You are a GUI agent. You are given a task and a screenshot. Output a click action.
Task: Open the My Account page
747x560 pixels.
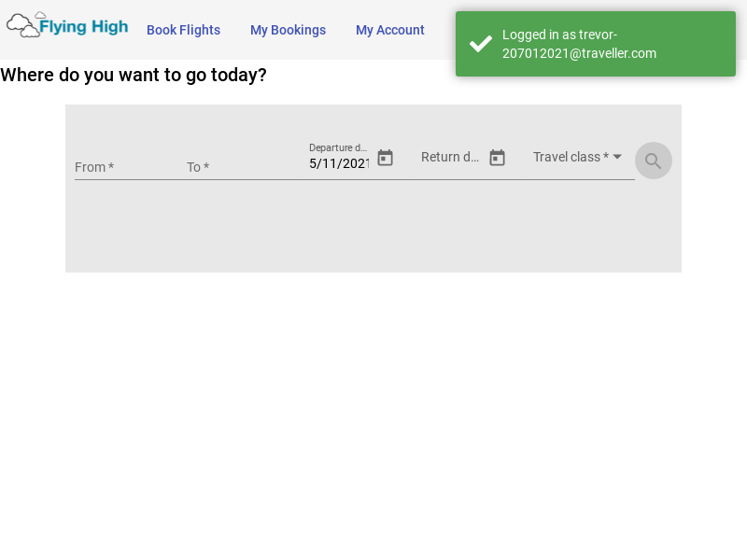point(389,30)
